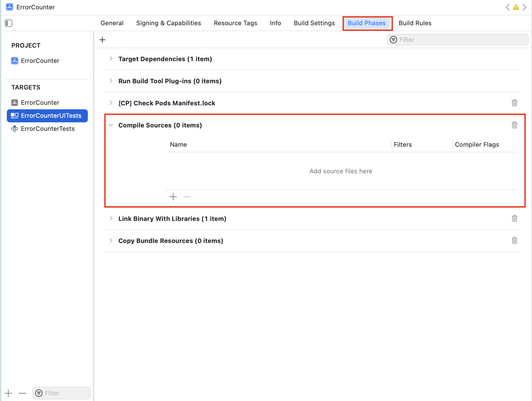
Task: Expand Run Build Tool Plug-ins section
Action: 111,81
